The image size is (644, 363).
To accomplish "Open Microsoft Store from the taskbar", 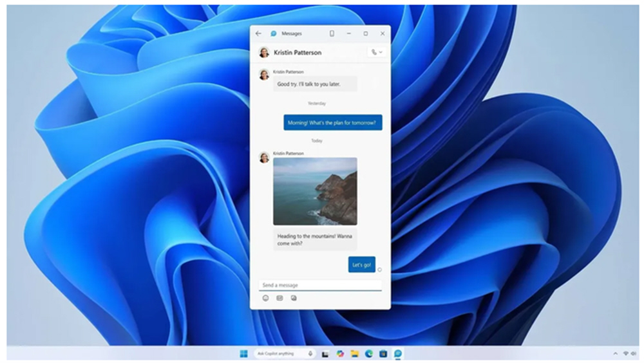I will (383, 353).
